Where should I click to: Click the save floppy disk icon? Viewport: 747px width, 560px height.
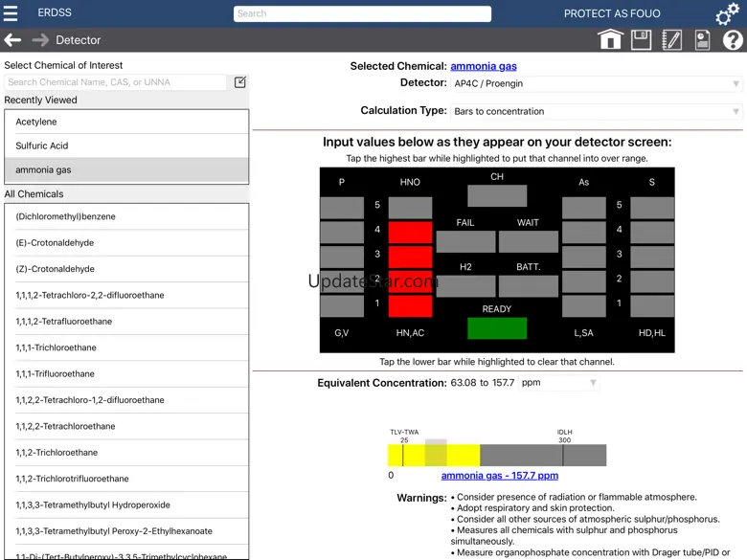pos(642,39)
